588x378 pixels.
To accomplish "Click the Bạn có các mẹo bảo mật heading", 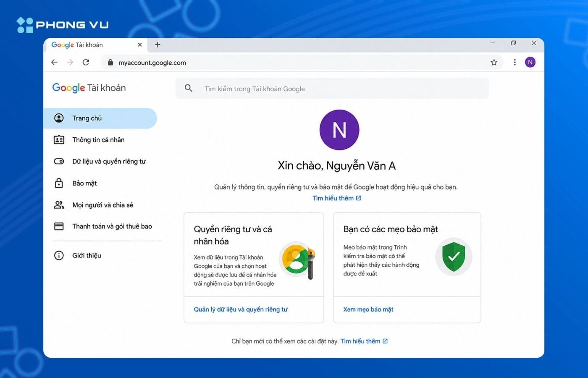I will click(x=391, y=229).
